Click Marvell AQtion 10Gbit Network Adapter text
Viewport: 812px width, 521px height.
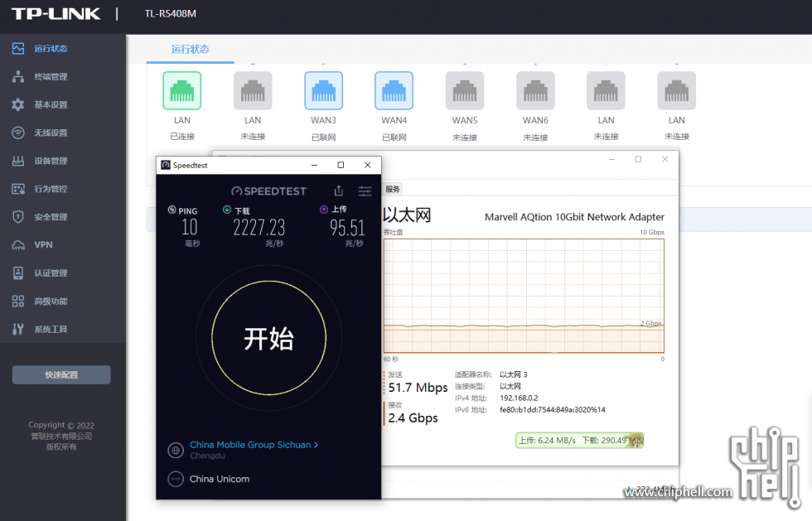574,217
